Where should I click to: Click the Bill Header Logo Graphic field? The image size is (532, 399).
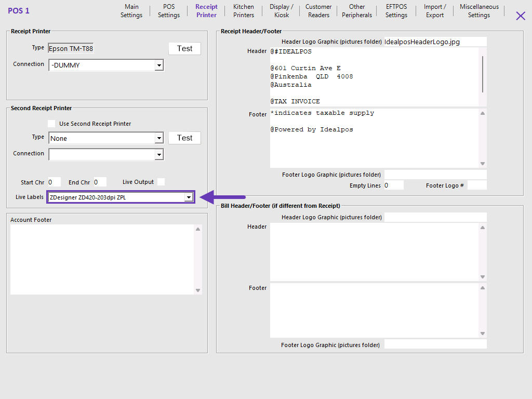click(435, 217)
